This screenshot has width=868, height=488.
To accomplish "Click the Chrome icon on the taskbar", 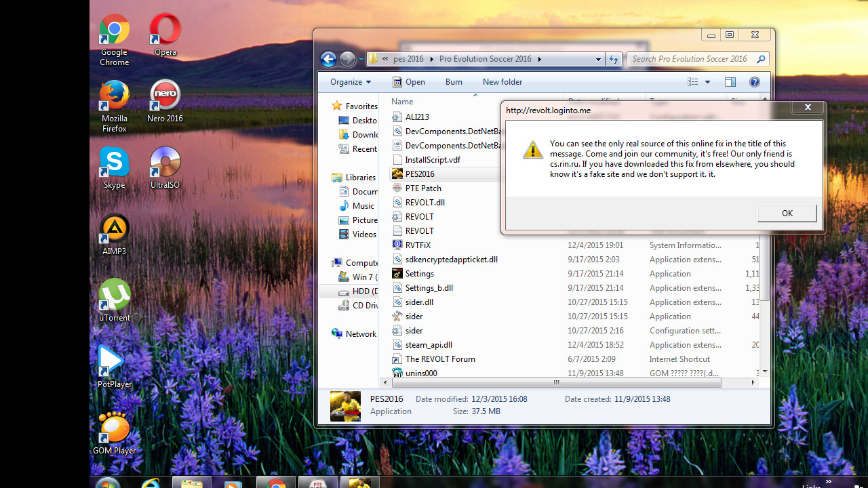I will [275, 483].
